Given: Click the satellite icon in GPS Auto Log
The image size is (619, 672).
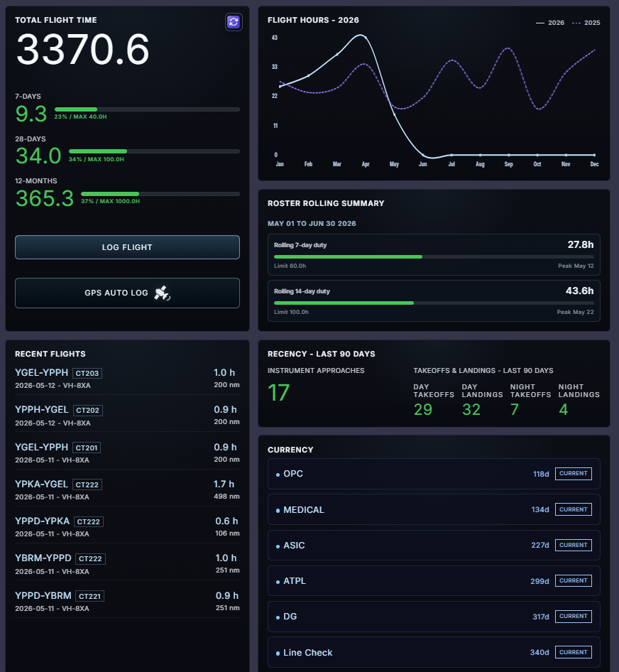Looking at the screenshot, I should point(162,293).
